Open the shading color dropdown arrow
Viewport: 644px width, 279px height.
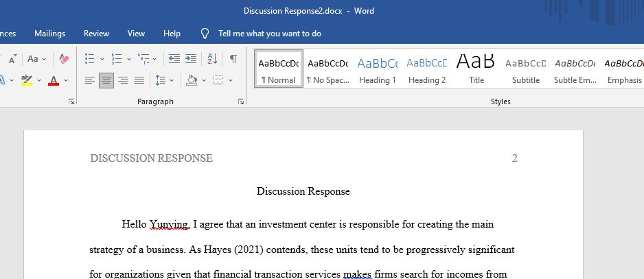pos(204,80)
